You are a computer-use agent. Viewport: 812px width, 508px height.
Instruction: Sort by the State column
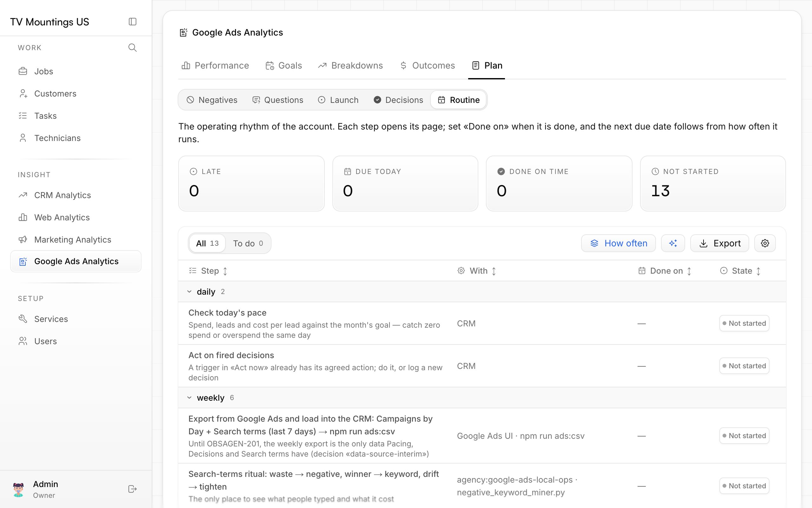point(741,271)
